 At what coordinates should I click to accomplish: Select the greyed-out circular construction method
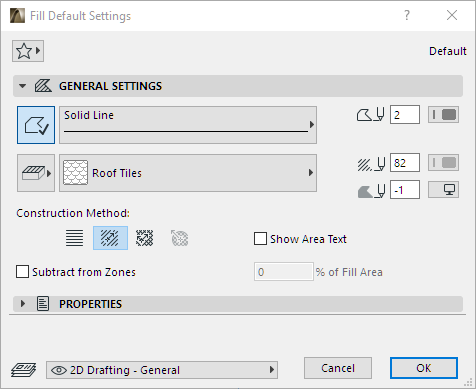[180, 238]
